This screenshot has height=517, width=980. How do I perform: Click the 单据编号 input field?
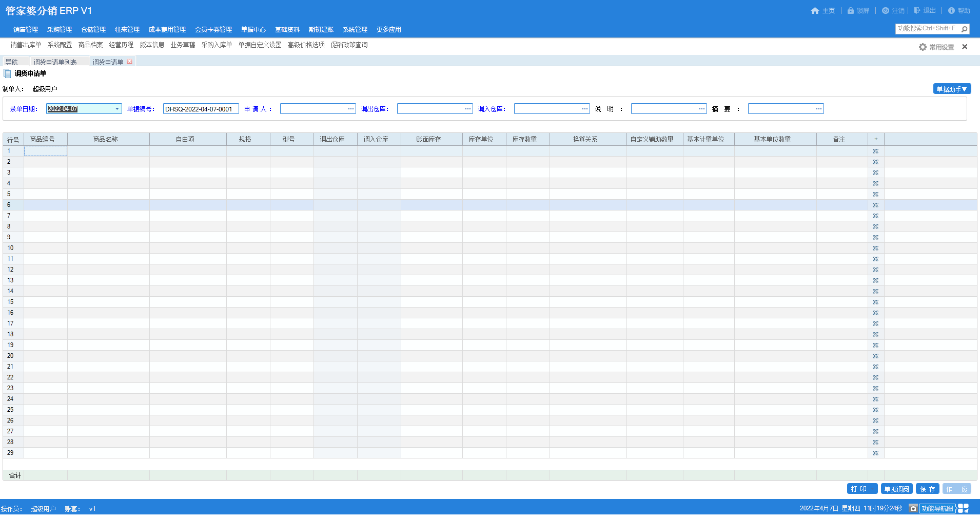[201, 109]
